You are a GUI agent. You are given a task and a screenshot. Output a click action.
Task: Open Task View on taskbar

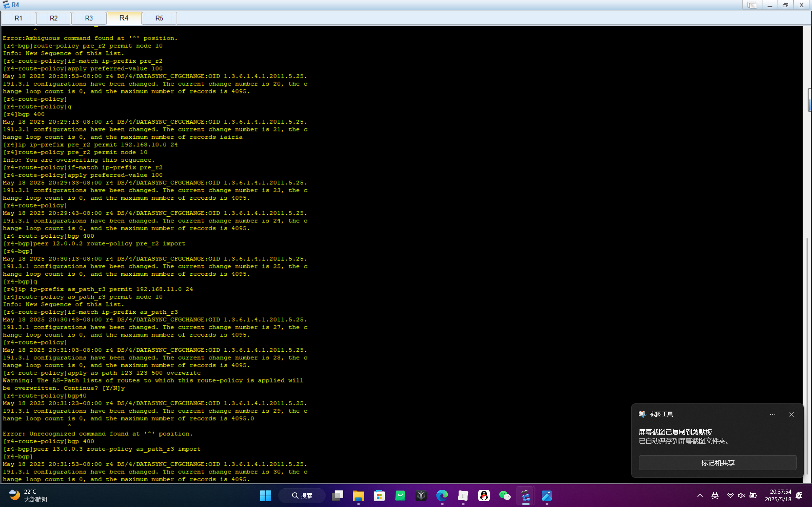[337, 496]
